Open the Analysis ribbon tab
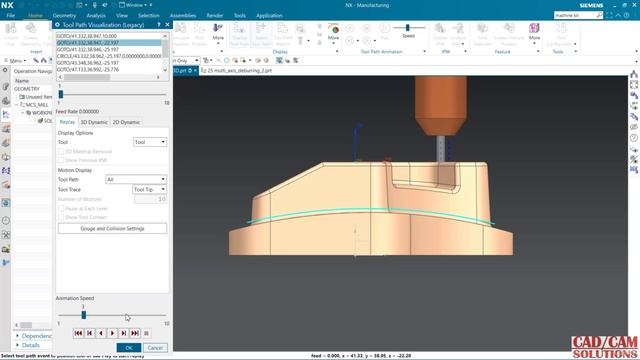 [x=96, y=16]
